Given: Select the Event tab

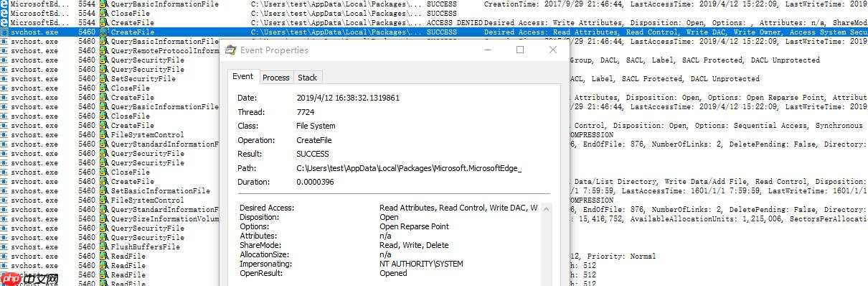Looking at the screenshot, I should point(242,77).
